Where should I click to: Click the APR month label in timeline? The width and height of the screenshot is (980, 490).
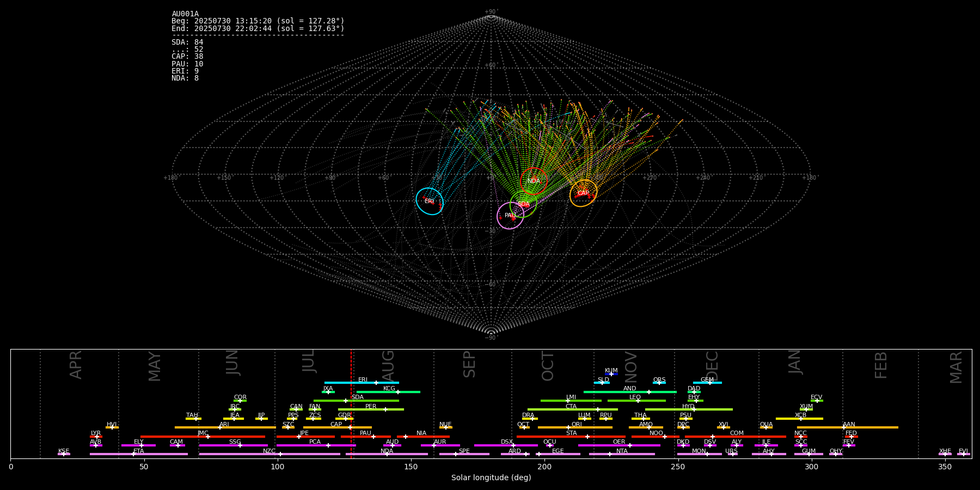coord(76,364)
